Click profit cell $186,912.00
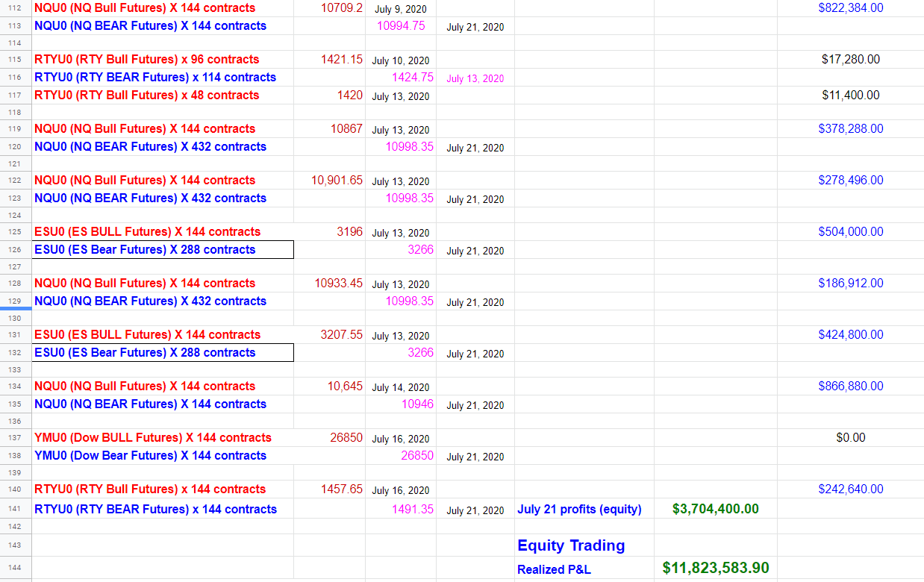Viewport: 924px width, 582px height. point(850,284)
